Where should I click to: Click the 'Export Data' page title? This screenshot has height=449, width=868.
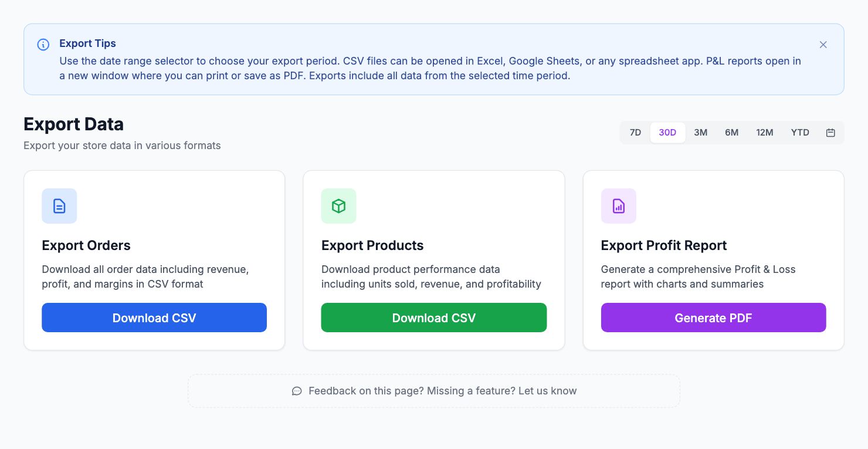coord(73,124)
